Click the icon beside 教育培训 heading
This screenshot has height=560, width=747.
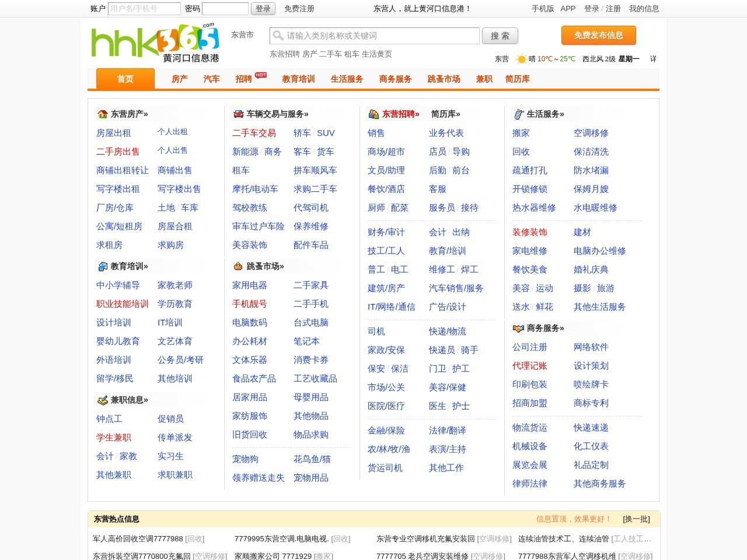point(103,267)
